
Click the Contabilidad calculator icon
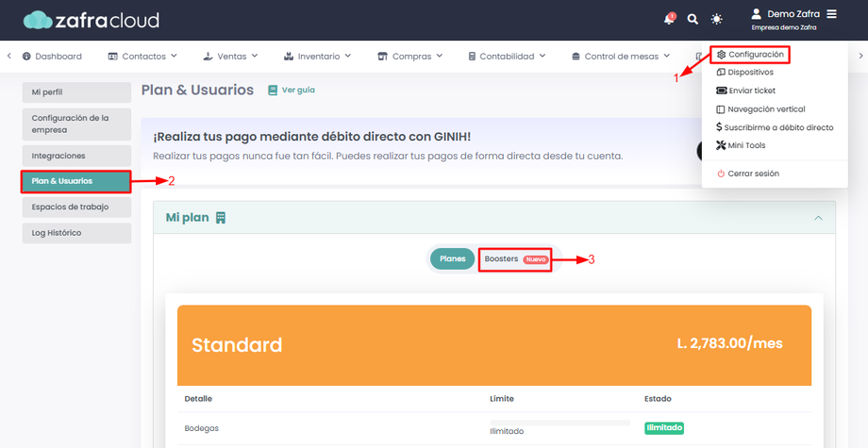point(472,56)
